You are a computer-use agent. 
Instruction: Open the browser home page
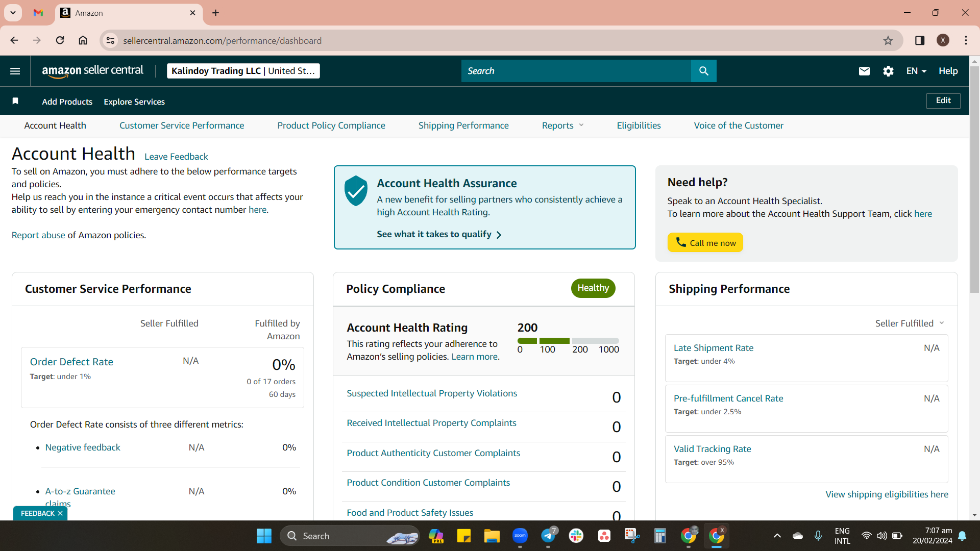pos(83,40)
